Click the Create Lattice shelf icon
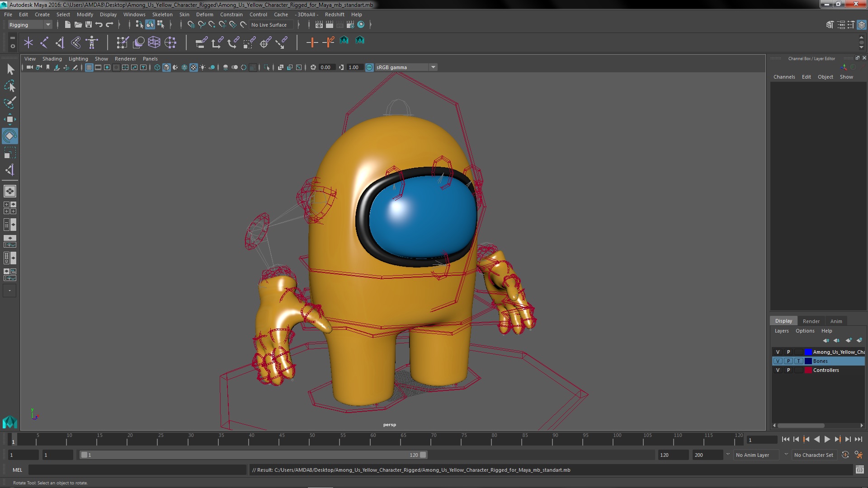Viewport: 868px width, 488px height. [154, 42]
